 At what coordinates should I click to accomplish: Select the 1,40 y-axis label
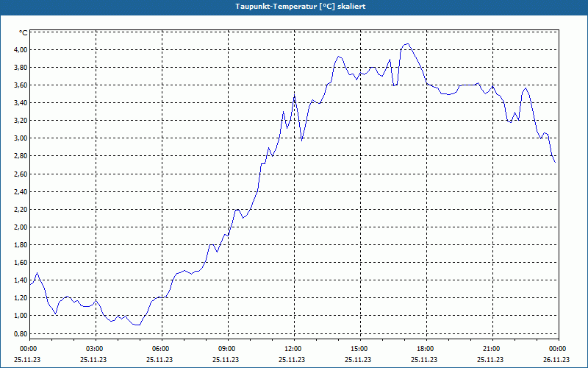coord(21,280)
